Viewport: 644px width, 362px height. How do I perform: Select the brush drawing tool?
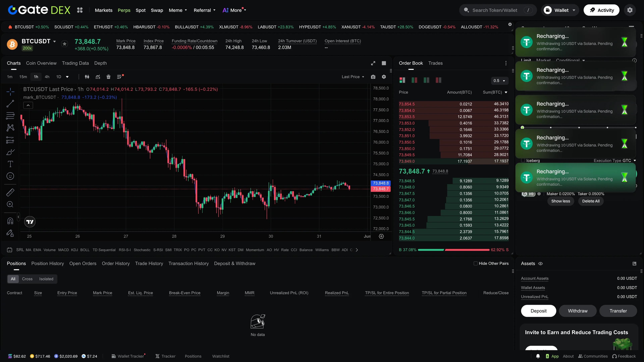pyautogui.click(x=10, y=152)
